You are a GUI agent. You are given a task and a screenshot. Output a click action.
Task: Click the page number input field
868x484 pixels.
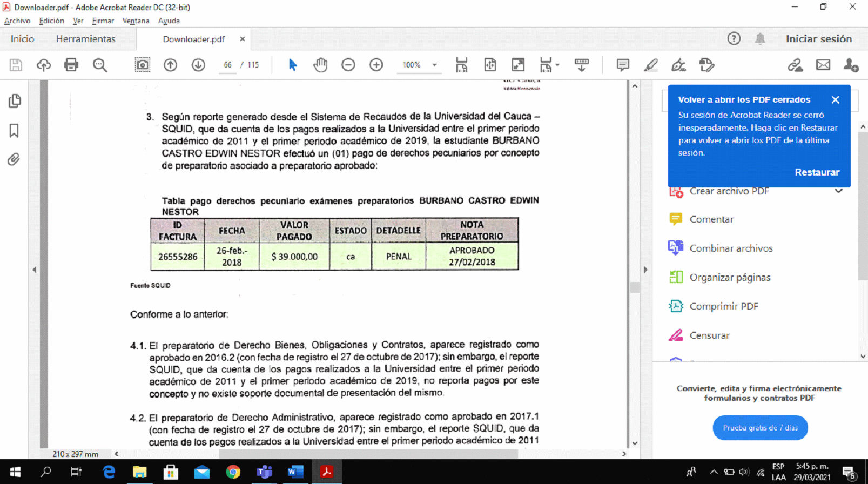pos(227,65)
